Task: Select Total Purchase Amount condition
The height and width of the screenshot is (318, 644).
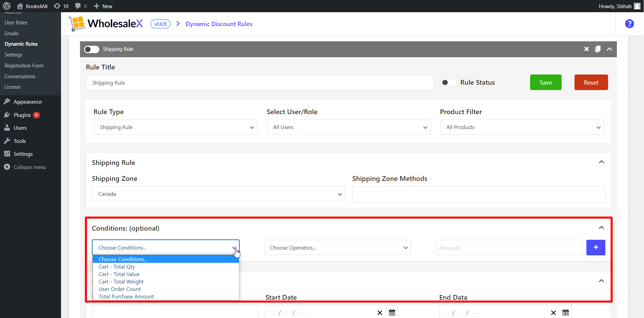Action: click(x=166, y=297)
